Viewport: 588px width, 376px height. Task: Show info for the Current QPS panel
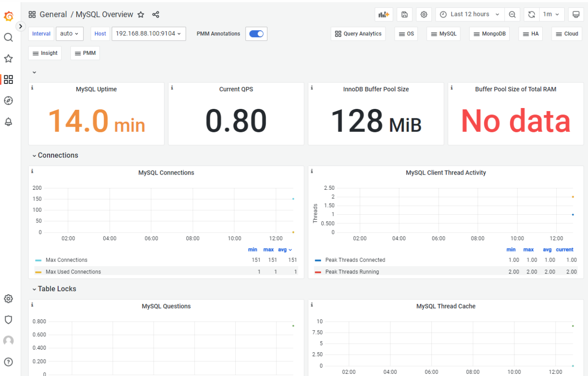(172, 88)
